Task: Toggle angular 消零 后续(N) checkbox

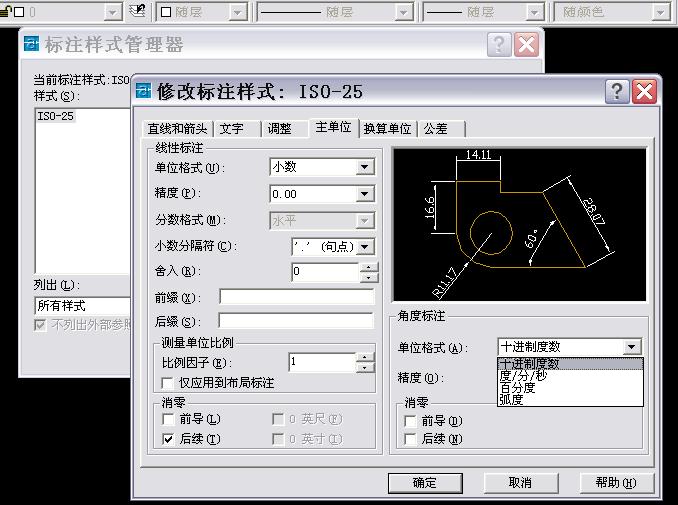Action: [409, 439]
